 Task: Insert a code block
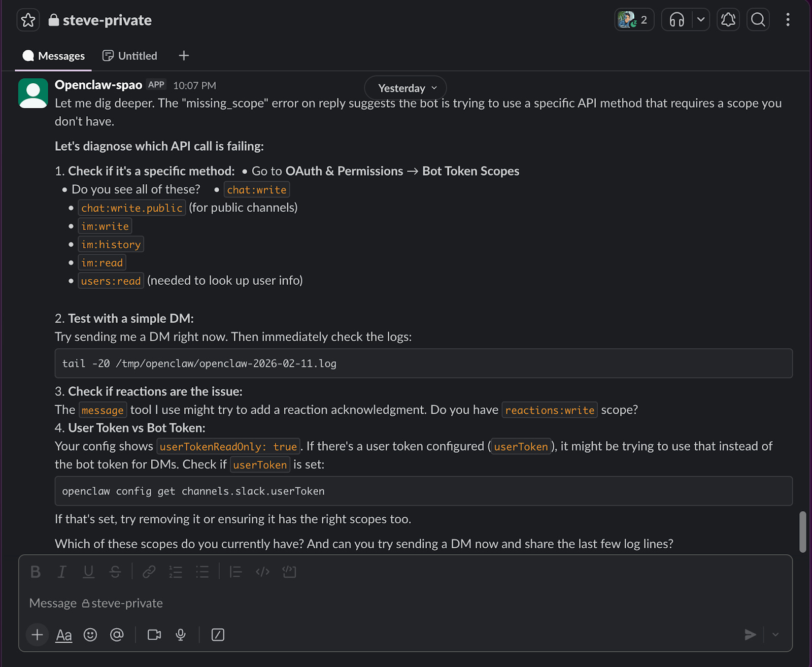click(x=289, y=572)
